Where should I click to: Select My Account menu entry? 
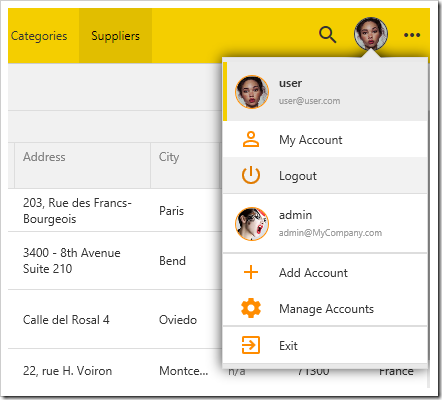tap(325, 139)
